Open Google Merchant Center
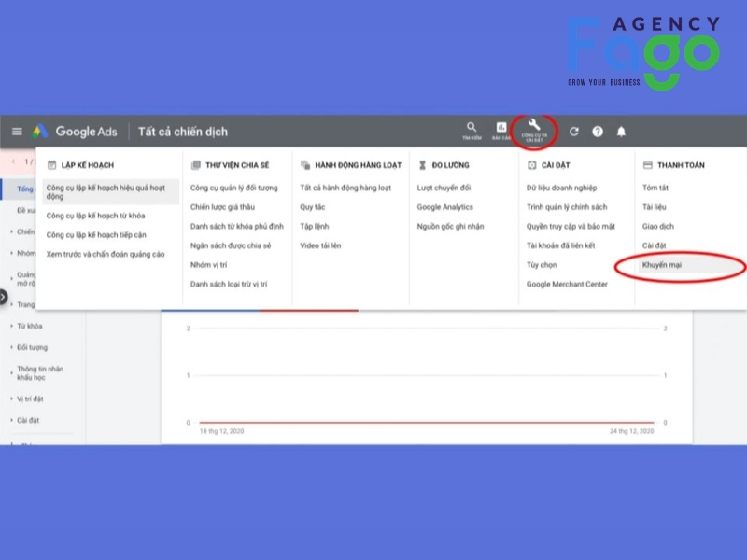Screen dimensions: 747x560 (567, 285)
